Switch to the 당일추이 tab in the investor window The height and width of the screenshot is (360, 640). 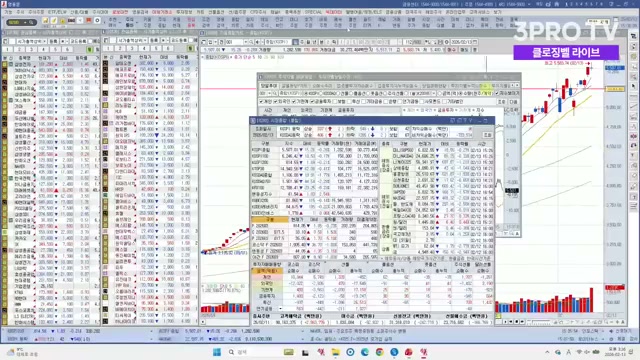pyautogui.click(x=269, y=86)
